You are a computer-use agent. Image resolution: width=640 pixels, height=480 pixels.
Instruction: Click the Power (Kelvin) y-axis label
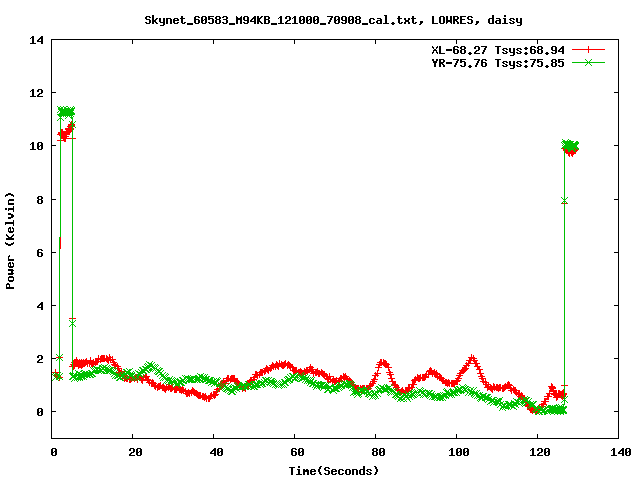(10, 241)
